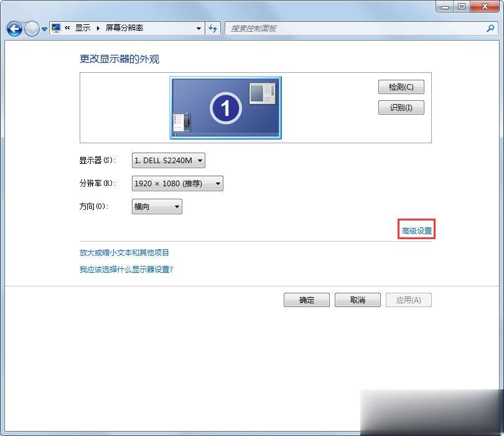This screenshot has height=436, width=504.
Task: Click the 分辨率(R): label
Action: click(x=98, y=183)
